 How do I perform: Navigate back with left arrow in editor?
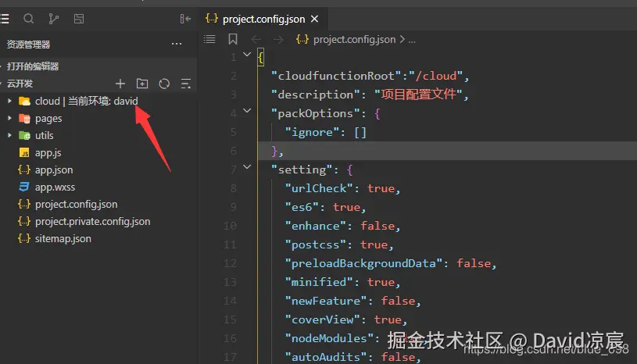point(256,39)
